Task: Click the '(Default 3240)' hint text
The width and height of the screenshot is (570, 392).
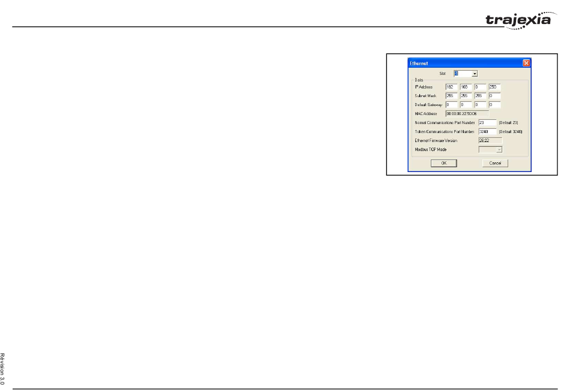Action: (511, 132)
